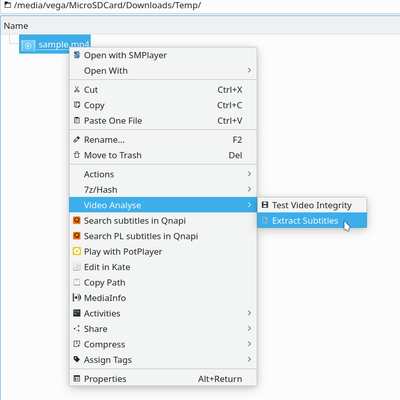
Task: Click the Assign Tags tag icon
Action: point(77,359)
